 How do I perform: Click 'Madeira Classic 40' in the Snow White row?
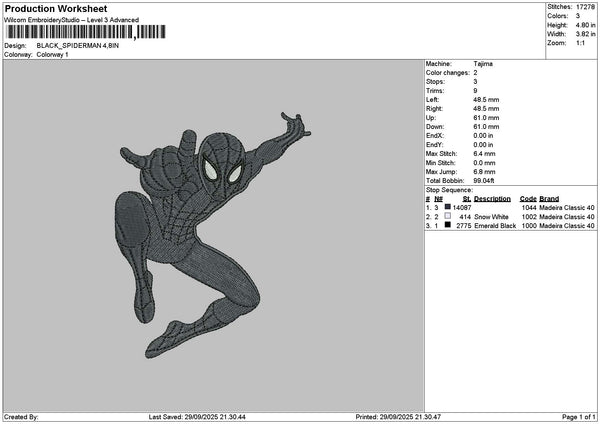click(x=567, y=217)
